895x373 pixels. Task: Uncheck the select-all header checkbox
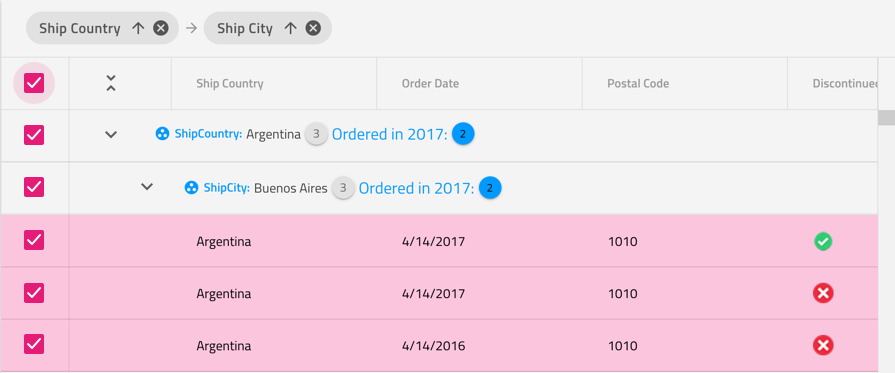[x=34, y=83]
